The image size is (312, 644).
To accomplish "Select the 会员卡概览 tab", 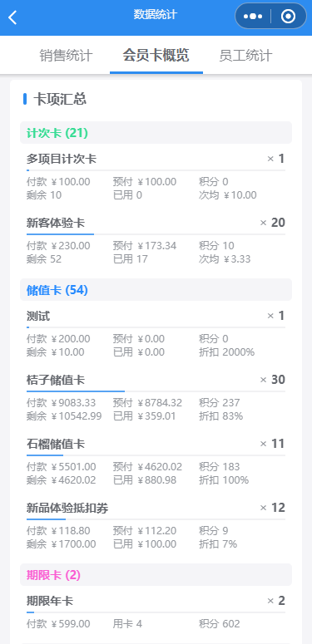I will click(x=156, y=55).
